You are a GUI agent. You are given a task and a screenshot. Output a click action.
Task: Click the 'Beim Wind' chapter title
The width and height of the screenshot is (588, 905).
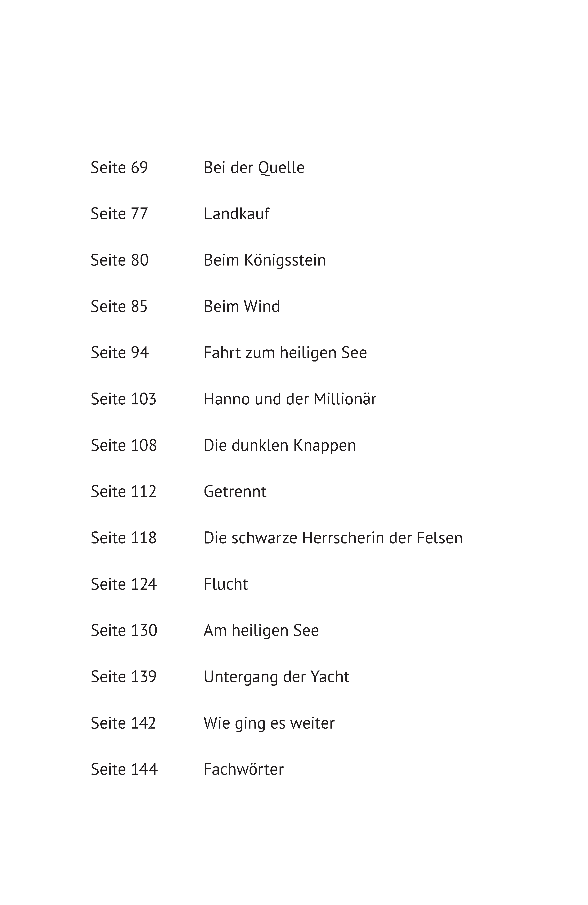click(x=242, y=307)
